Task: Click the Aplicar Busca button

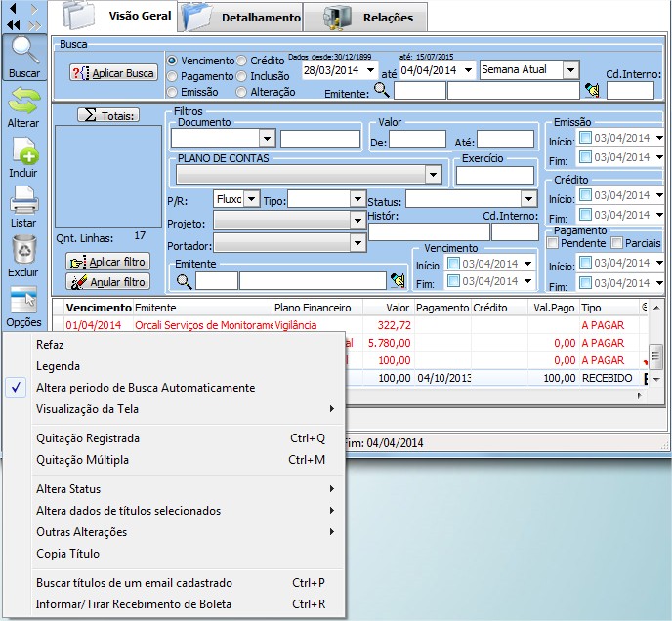Action: click(113, 73)
